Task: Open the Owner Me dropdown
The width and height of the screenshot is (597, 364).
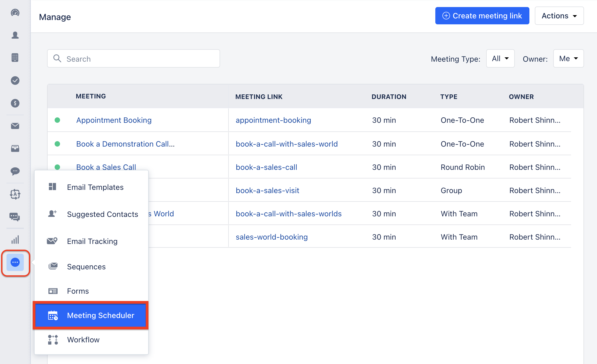Action: click(568, 58)
